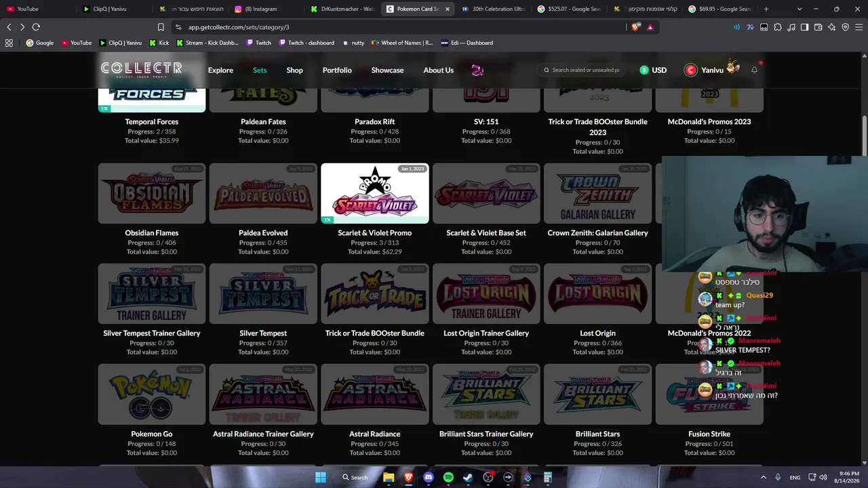Open the browser extensions puzzle icon
This screenshot has height=488, width=868.
click(x=777, y=27)
